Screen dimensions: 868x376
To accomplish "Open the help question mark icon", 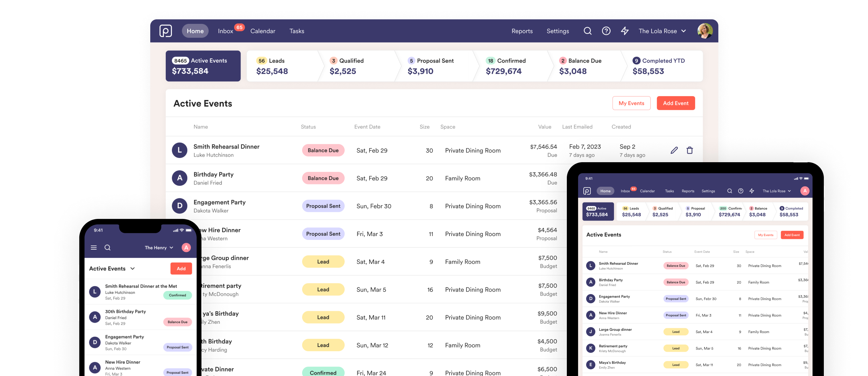I will point(606,31).
